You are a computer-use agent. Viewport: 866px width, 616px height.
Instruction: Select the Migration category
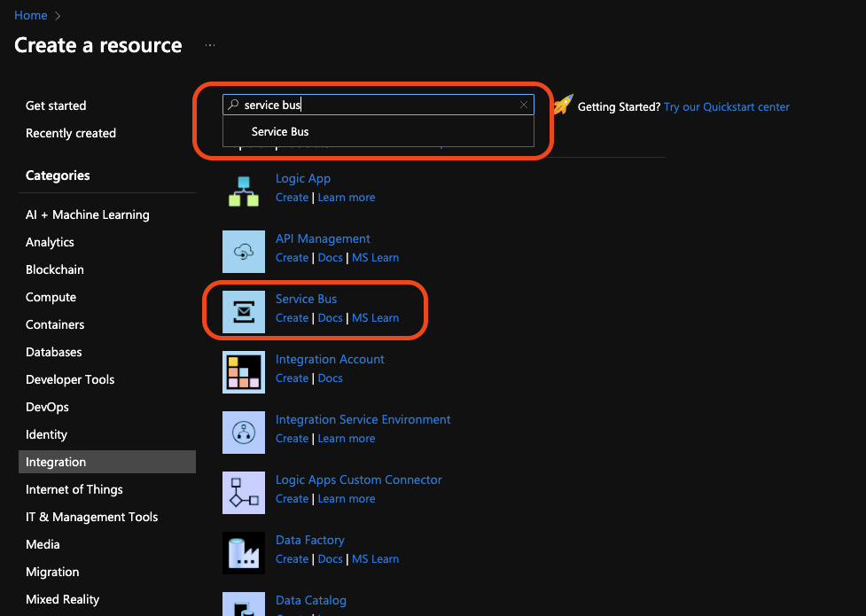[52, 572]
